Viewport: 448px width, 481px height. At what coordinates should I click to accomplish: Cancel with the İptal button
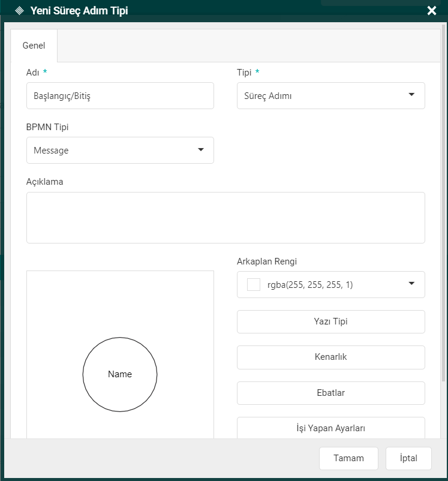[408, 458]
